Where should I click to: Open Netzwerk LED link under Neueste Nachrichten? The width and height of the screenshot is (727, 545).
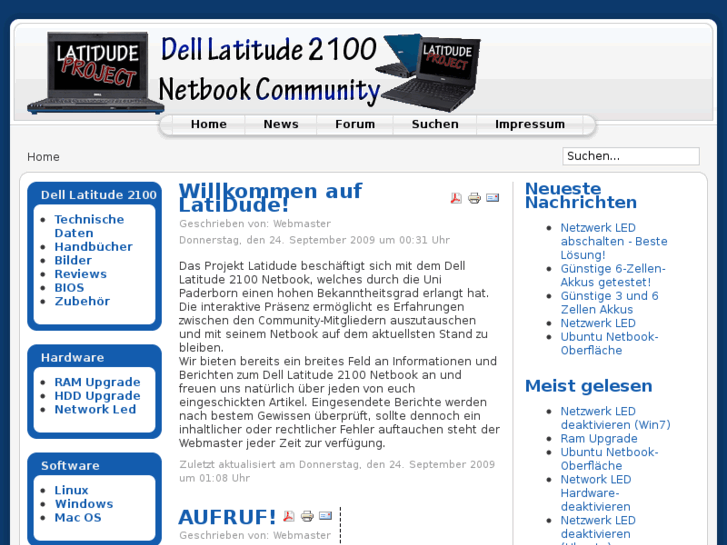tap(598, 323)
